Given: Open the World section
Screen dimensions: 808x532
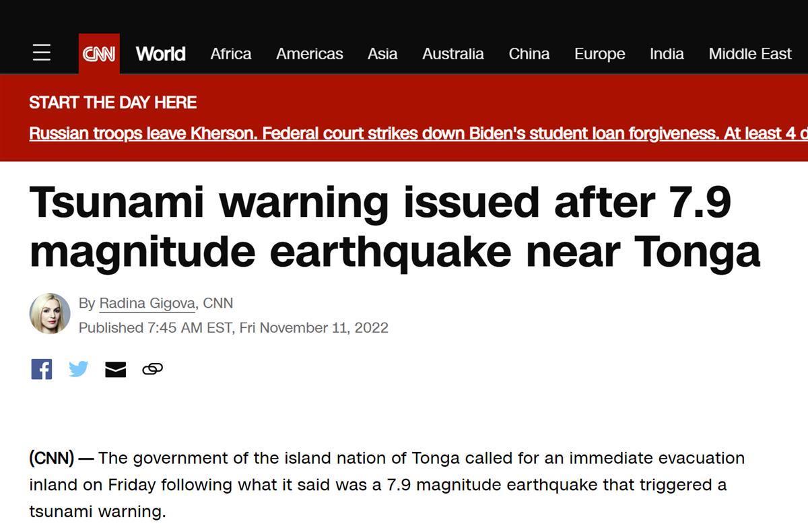Looking at the screenshot, I should point(160,54).
